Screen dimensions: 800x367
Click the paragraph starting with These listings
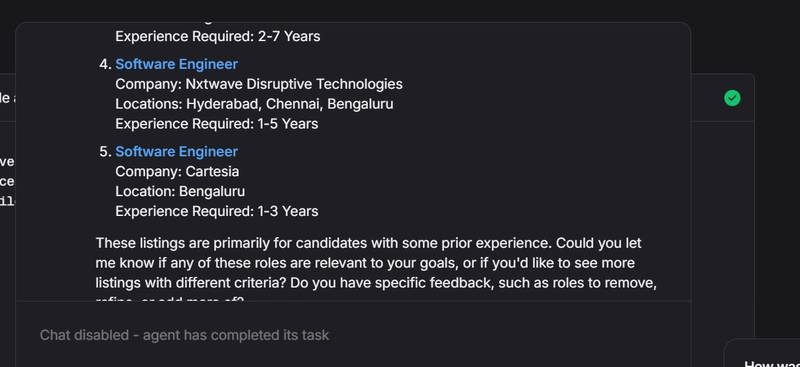click(x=376, y=268)
